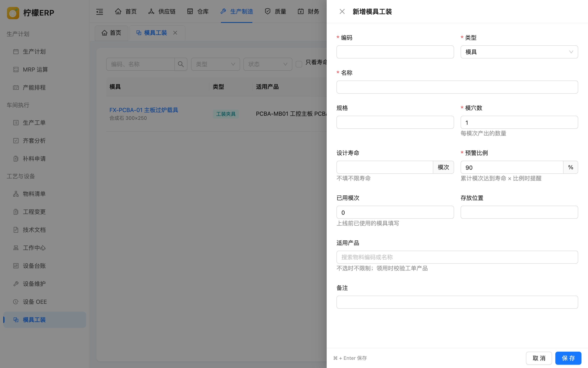
Task: Switch to 质量 top menu
Action: 275,11
